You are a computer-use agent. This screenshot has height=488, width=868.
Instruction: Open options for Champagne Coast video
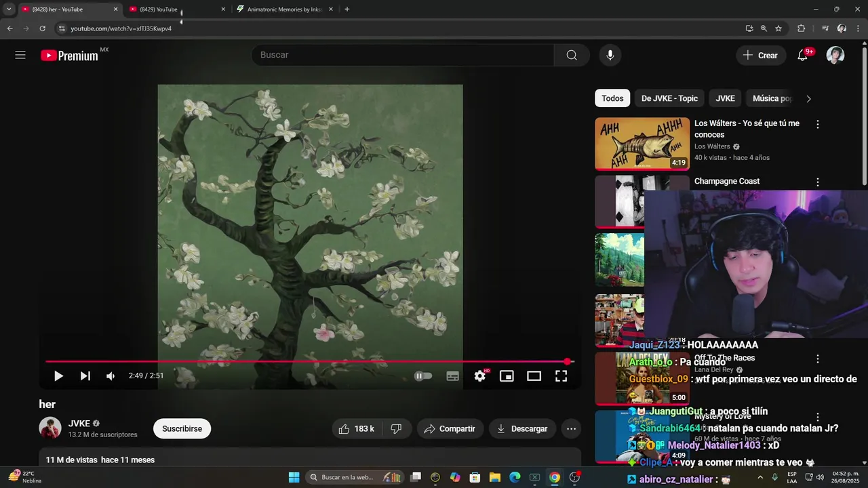click(x=817, y=182)
